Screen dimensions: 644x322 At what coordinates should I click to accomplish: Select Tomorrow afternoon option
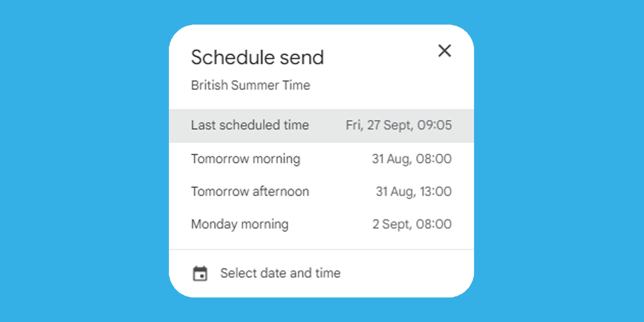coord(321,192)
